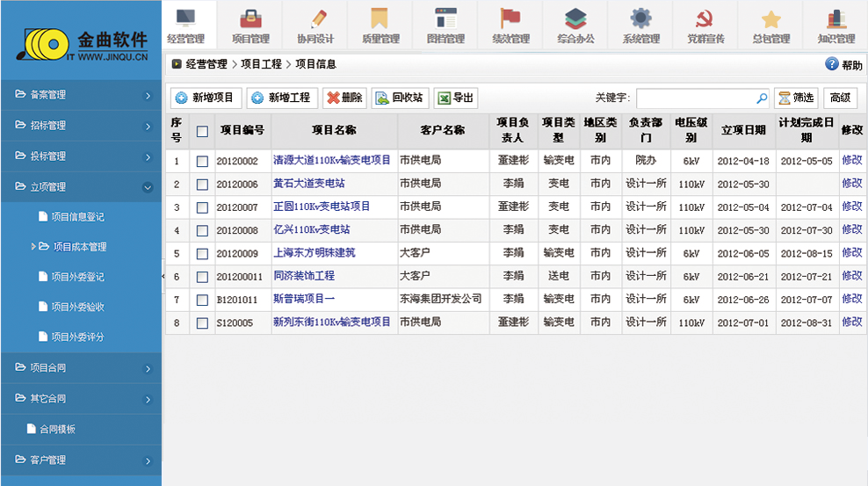Click the search magnifier in keyword field
The height and width of the screenshot is (486, 868).
(x=761, y=98)
